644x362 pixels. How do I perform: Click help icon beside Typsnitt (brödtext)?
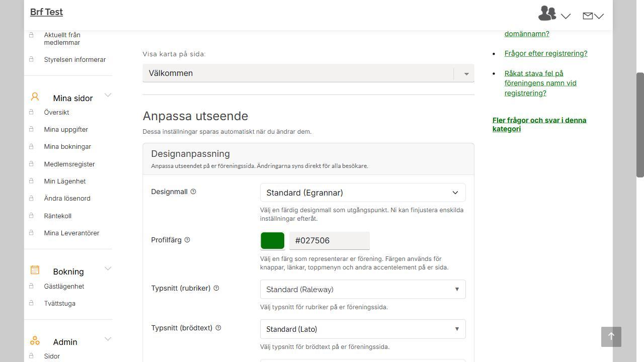(x=218, y=328)
